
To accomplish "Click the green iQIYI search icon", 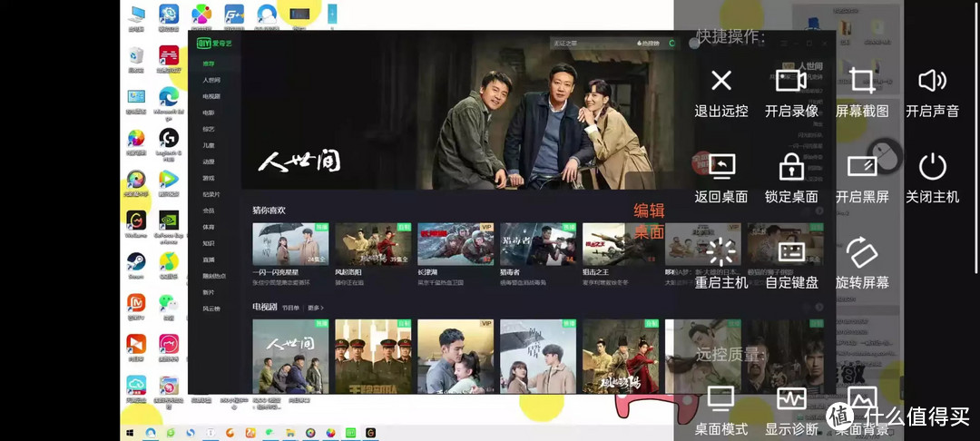I will pyautogui.click(x=671, y=44).
